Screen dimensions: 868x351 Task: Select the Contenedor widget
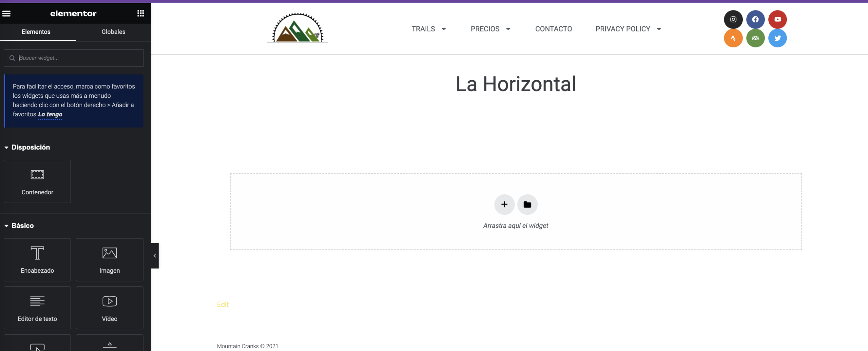(37, 181)
